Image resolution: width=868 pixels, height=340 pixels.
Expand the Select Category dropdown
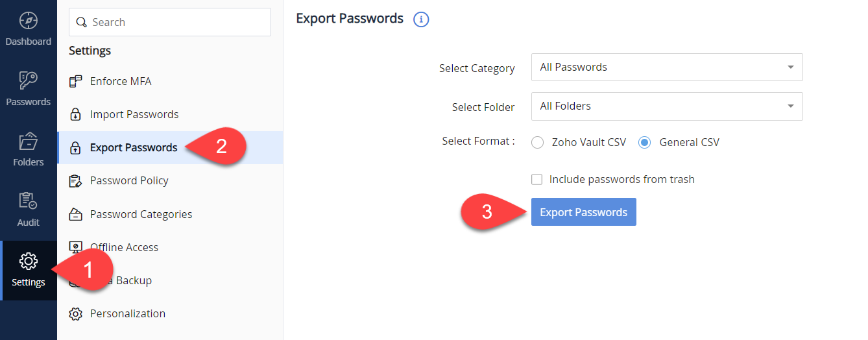pyautogui.click(x=667, y=67)
